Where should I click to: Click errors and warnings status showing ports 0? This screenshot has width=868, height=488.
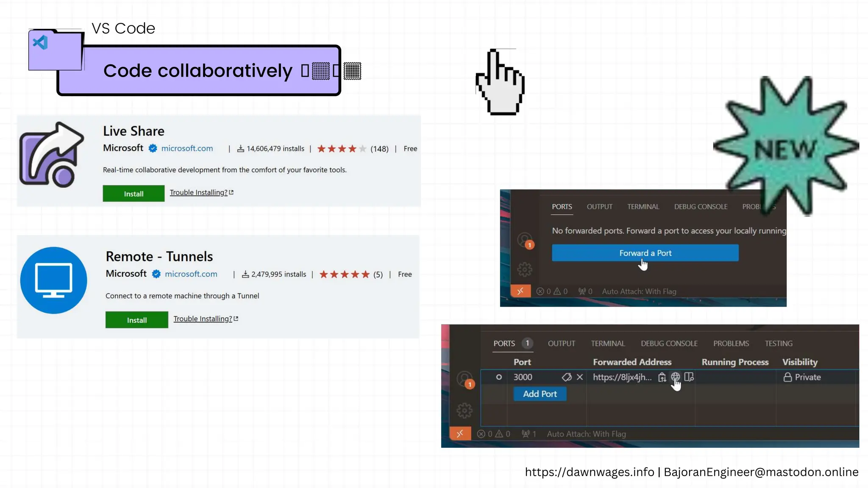[x=552, y=291]
